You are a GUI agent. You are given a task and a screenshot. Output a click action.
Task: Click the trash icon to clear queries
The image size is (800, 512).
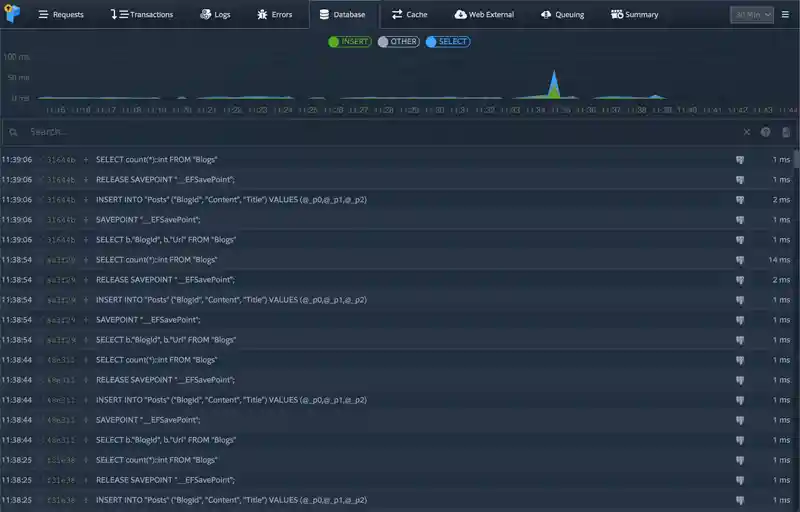point(786,132)
